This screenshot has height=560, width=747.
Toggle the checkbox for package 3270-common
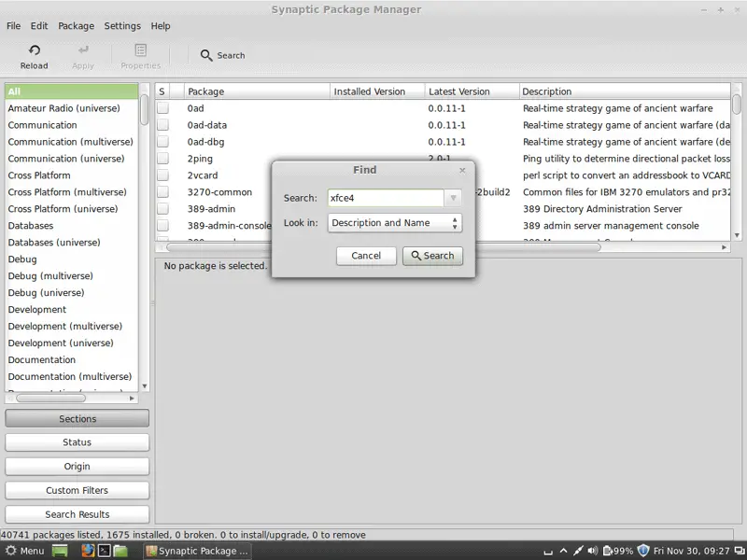[x=162, y=192]
